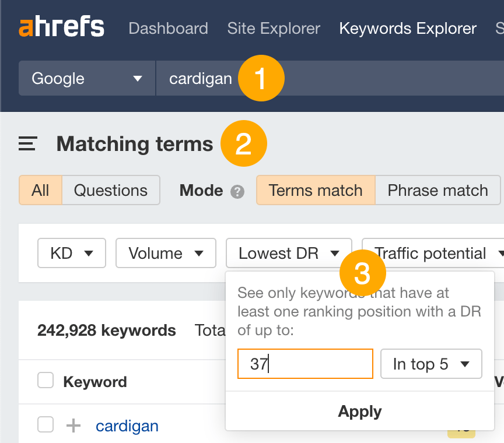
Task: Select the All keywords tab
Action: point(40,190)
